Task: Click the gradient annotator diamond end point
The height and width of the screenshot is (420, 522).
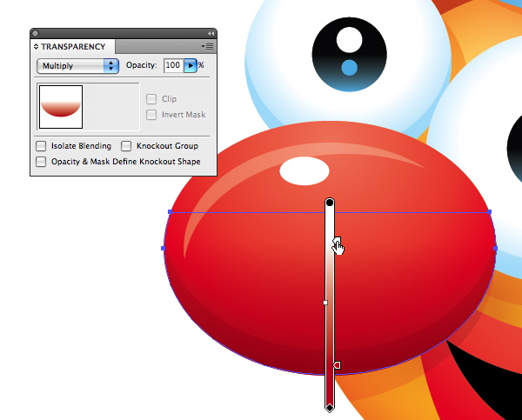Action: click(330, 407)
